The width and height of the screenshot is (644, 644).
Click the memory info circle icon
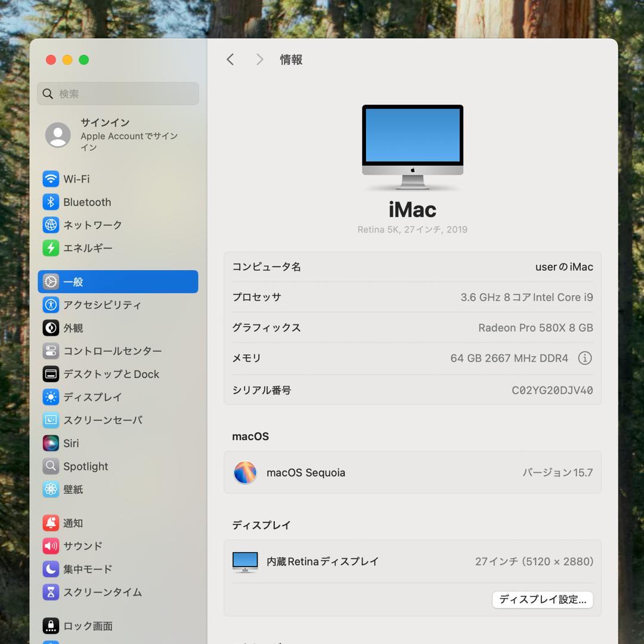pyautogui.click(x=585, y=358)
